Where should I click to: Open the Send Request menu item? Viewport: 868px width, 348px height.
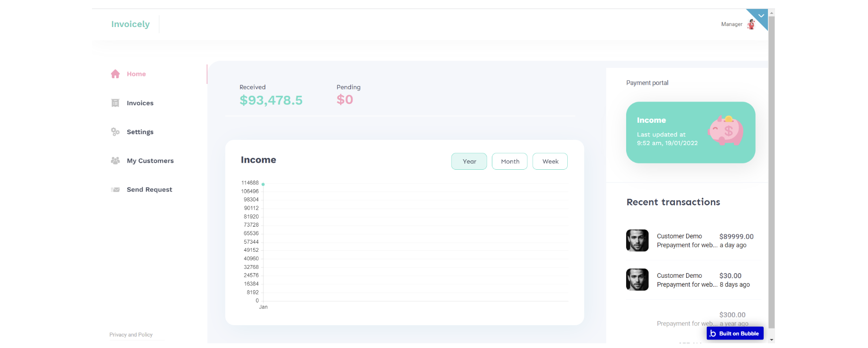(149, 190)
